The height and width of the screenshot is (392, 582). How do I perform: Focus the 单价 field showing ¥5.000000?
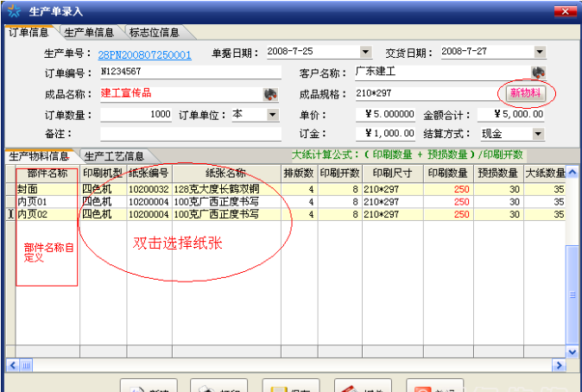pos(385,114)
